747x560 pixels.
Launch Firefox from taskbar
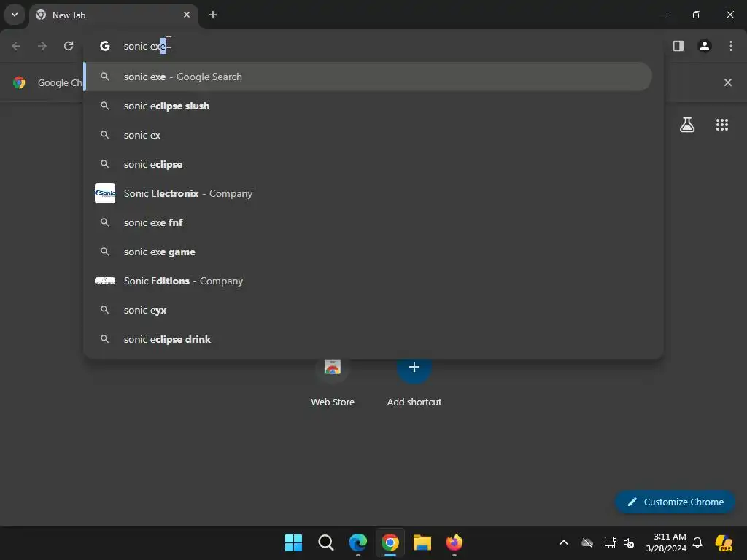(454, 542)
